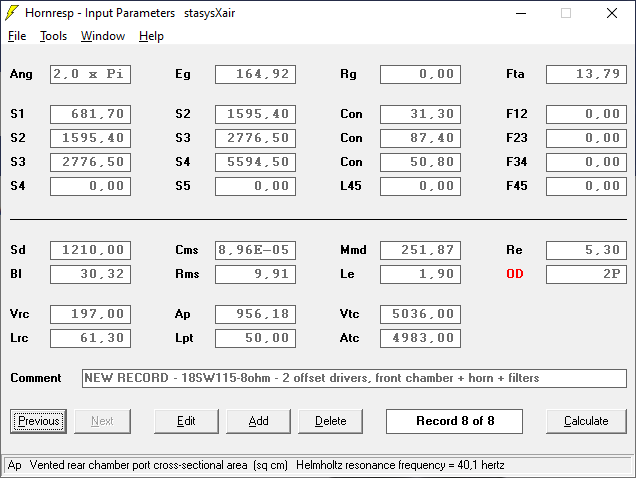Select the S2 field in the S1 row

pos(256,114)
